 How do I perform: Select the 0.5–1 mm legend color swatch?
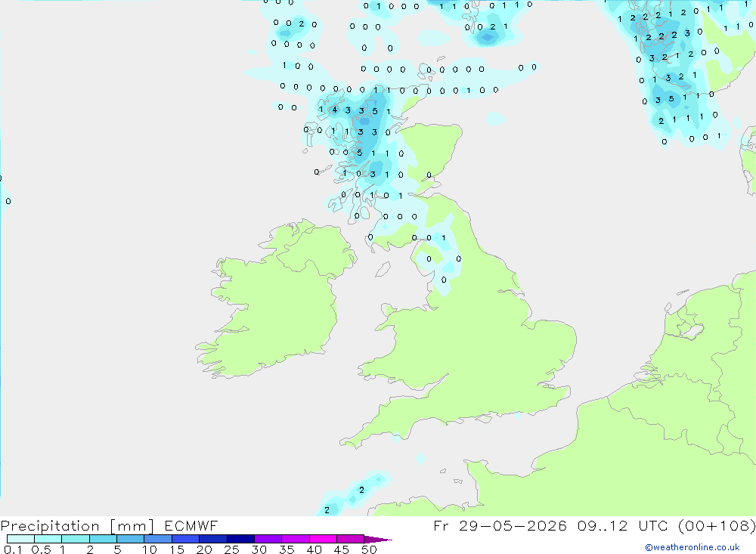[48, 539]
